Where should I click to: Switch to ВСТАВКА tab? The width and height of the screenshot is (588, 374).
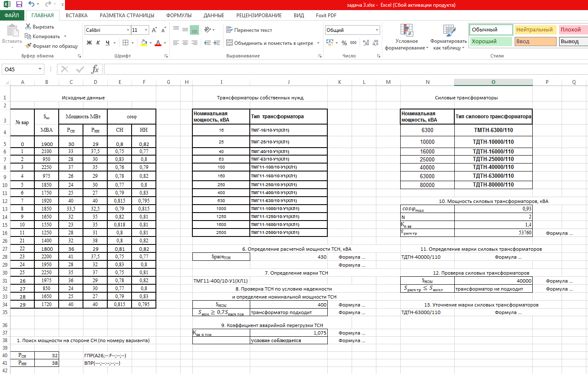(x=77, y=15)
